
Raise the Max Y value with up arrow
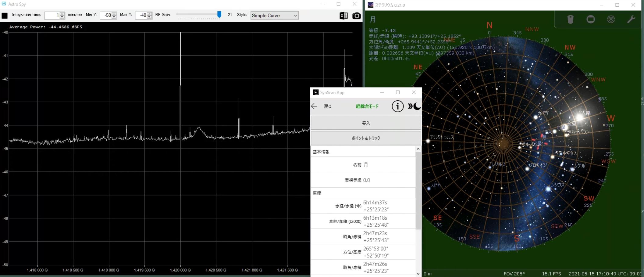click(x=149, y=13)
